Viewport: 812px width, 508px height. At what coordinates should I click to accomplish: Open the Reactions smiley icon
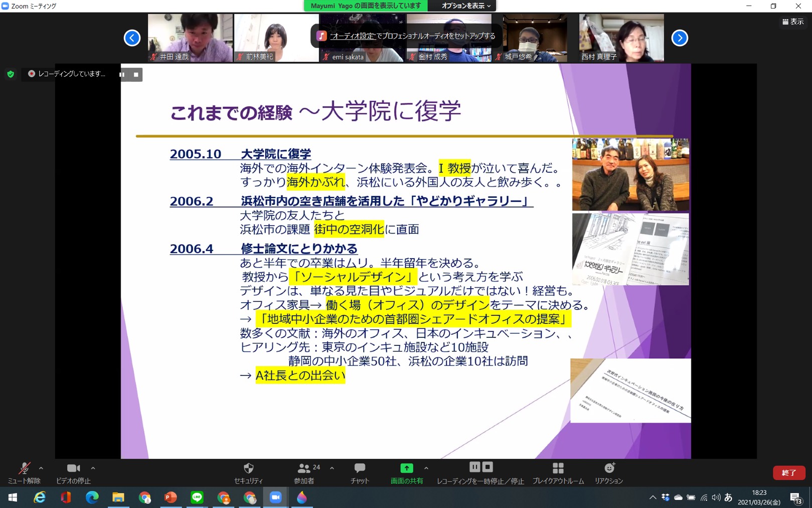609,468
